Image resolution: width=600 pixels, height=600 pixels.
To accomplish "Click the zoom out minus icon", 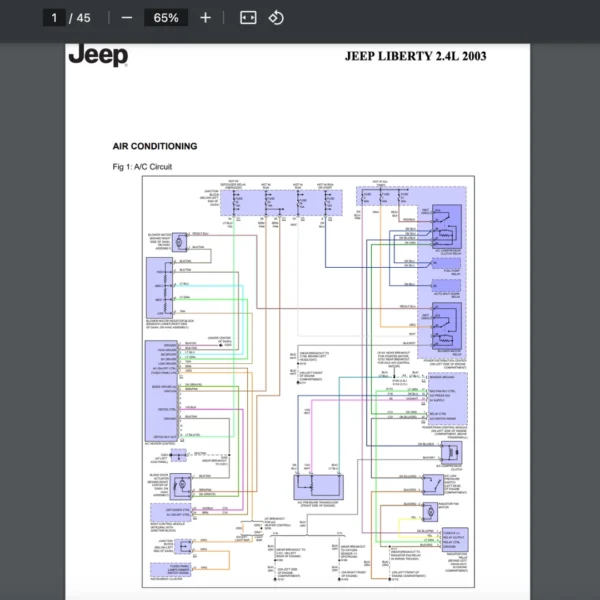I will [126, 18].
